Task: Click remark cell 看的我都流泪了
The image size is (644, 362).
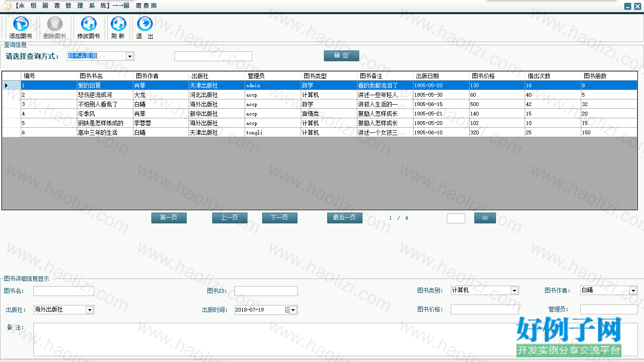Action: coord(386,85)
